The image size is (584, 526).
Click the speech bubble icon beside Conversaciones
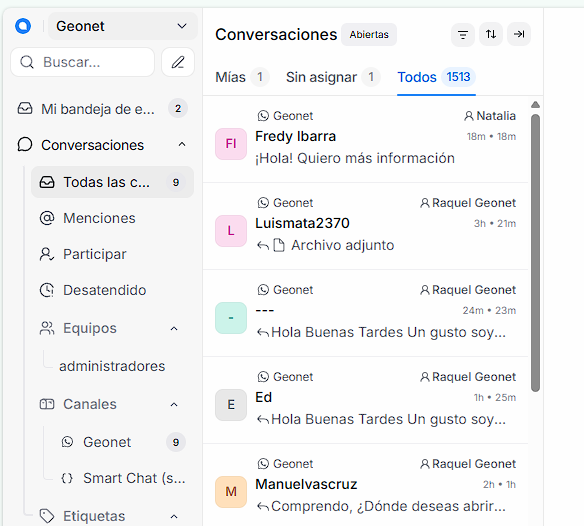pyautogui.click(x=25, y=145)
